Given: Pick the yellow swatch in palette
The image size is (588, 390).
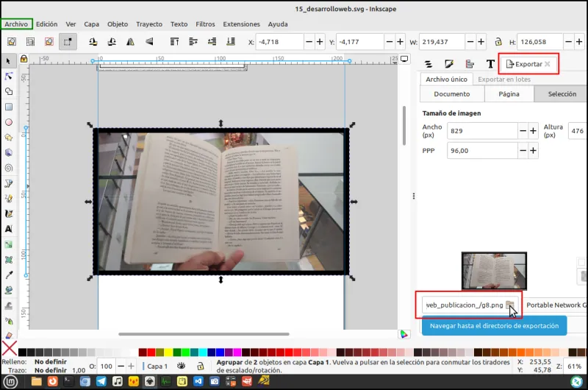Looking at the screenshot, I should (168, 352).
